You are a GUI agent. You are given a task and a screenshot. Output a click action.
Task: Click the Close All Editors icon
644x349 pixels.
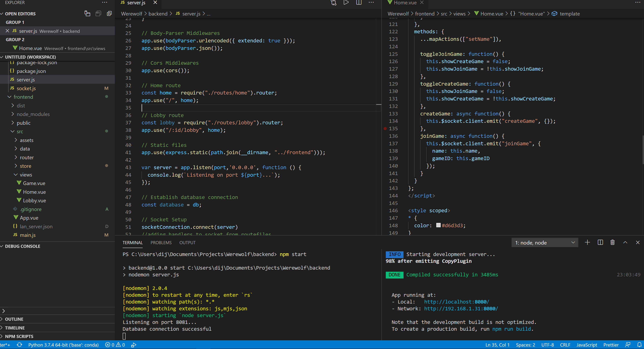(109, 13)
